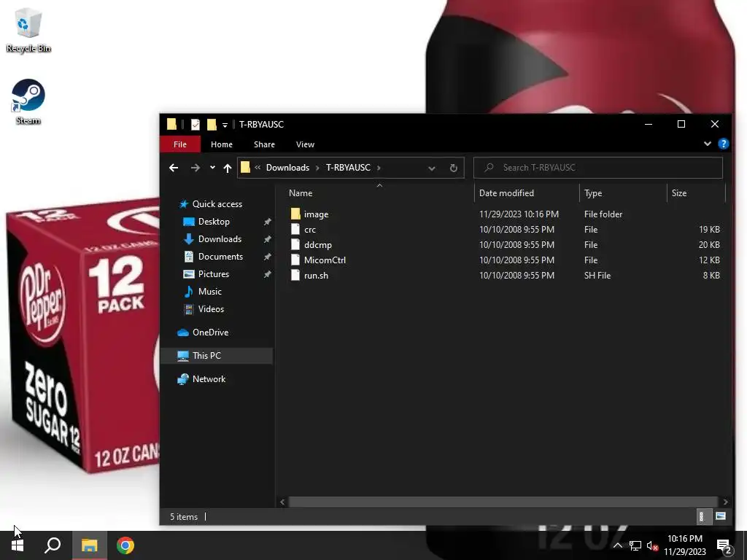
Task: Select This PC in the navigation pane
Action: click(217, 356)
